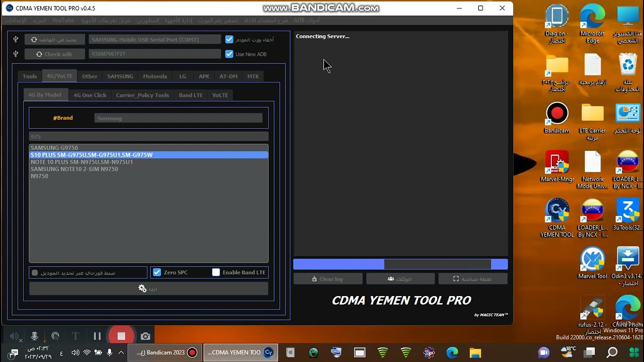644x362 pixels.
Task: Open the LG tab
Action: 183,76
